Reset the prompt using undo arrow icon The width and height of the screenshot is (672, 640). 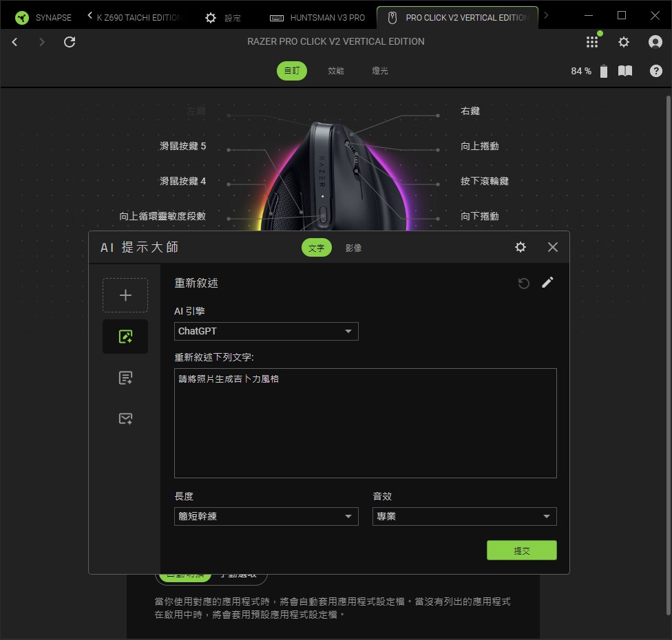click(x=524, y=283)
